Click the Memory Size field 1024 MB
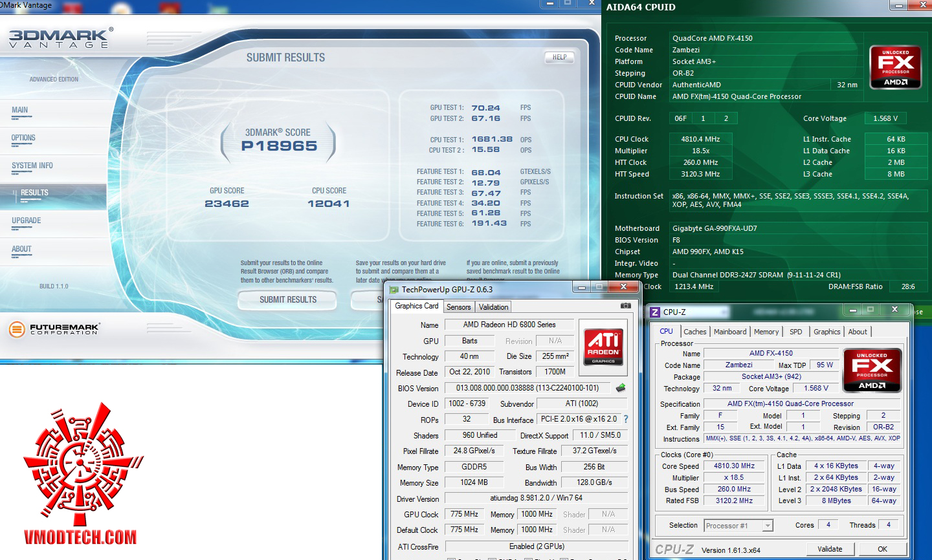932x560 pixels. 474,482
